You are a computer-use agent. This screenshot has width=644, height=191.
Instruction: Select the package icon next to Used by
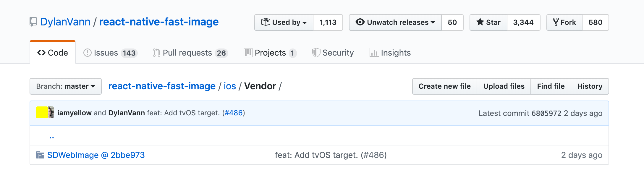point(266,22)
